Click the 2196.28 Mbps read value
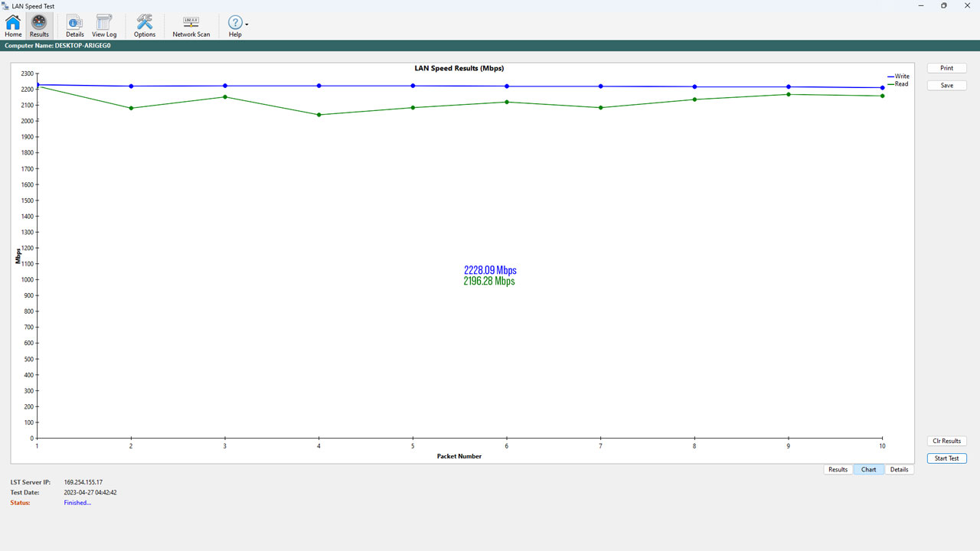Image resolution: width=980 pixels, height=551 pixels. click(x=489, y=281)
